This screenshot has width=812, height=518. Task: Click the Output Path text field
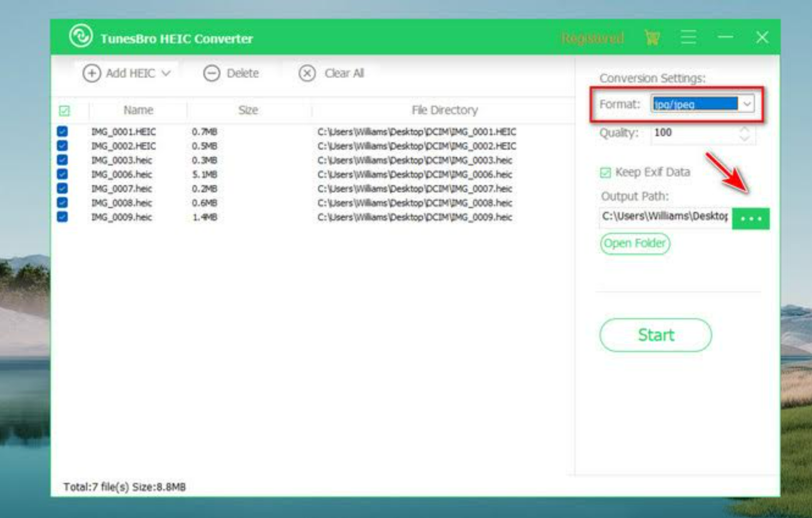click(x=665, y=217)
